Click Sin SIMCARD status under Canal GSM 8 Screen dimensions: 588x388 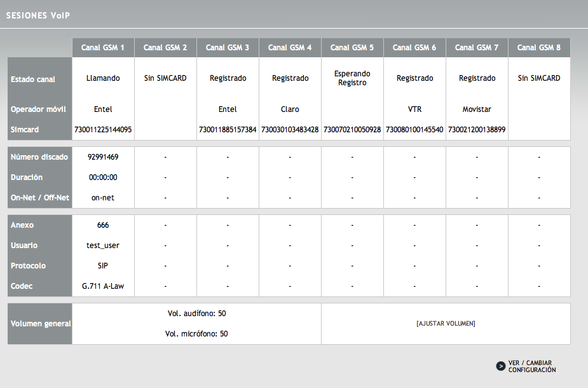coord(539,78)
